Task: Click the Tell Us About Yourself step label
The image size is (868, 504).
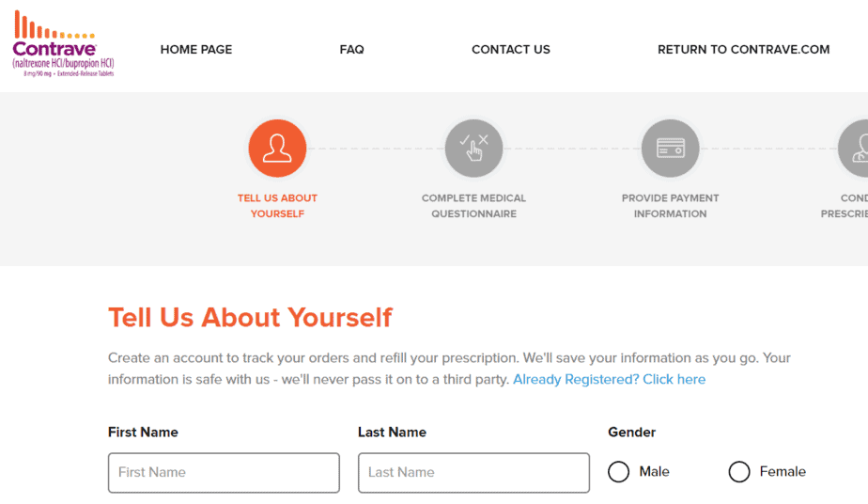Action: pyautogui.click(x=277, y=206)
